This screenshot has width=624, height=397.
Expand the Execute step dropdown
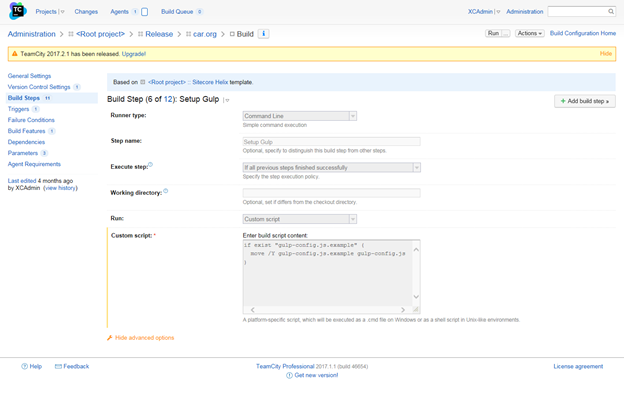[332, 167]
